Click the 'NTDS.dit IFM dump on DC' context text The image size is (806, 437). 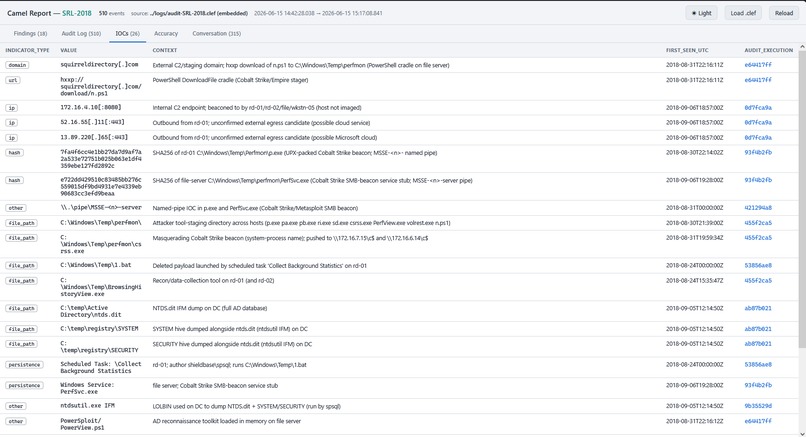point(210,308)
